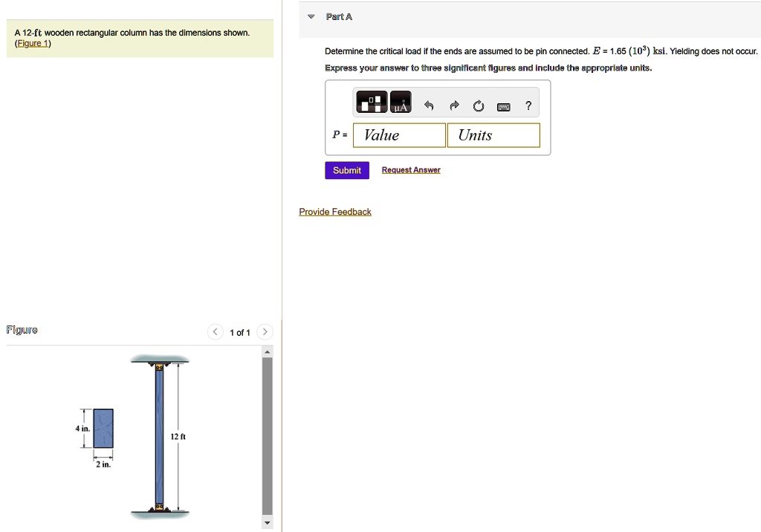Click inside the Value input field
This screenshot has height=532, width=761.
coord(399,135)
